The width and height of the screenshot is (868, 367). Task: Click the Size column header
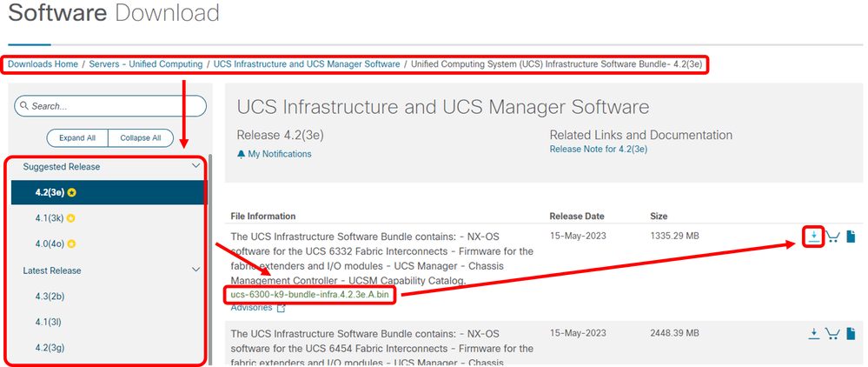click(x=659, y=217)
